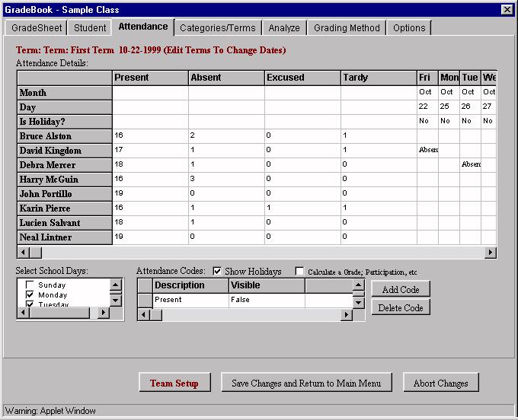This screenshot has height=420, width=518.
Task: Click the Present column header
Action: point(150,78)
